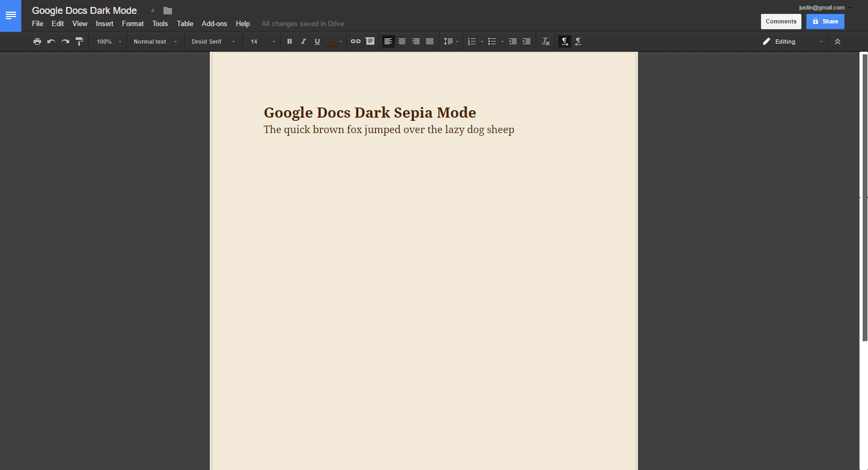Toggle italic formatting
This screenshot has height=470, width=868.
pyautogui.click(x=304, y=42)
